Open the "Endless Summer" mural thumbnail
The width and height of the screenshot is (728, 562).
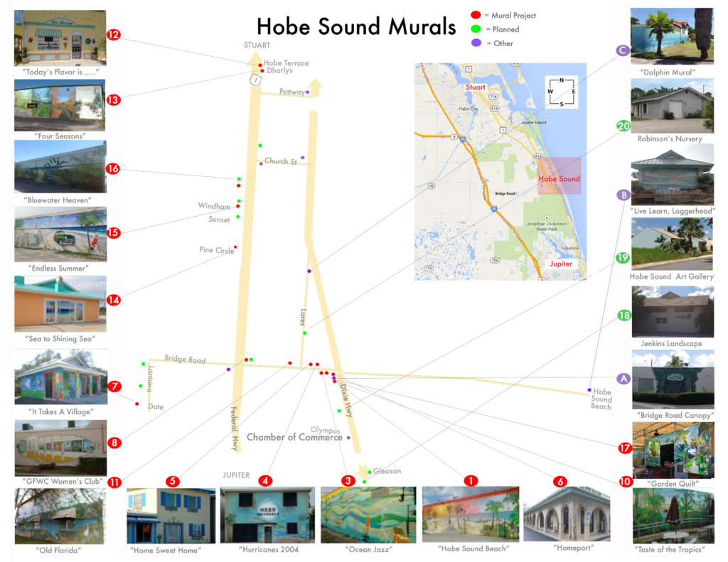coord(60,234)
